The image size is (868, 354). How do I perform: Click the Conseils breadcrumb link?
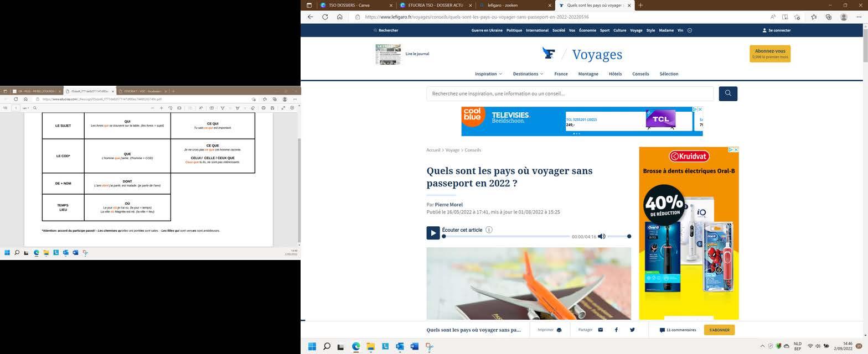(x=473, y=150)
